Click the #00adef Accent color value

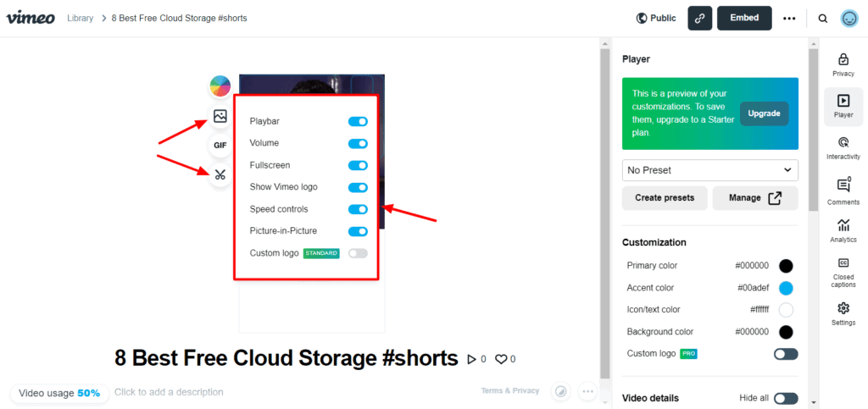click(754, 288)
